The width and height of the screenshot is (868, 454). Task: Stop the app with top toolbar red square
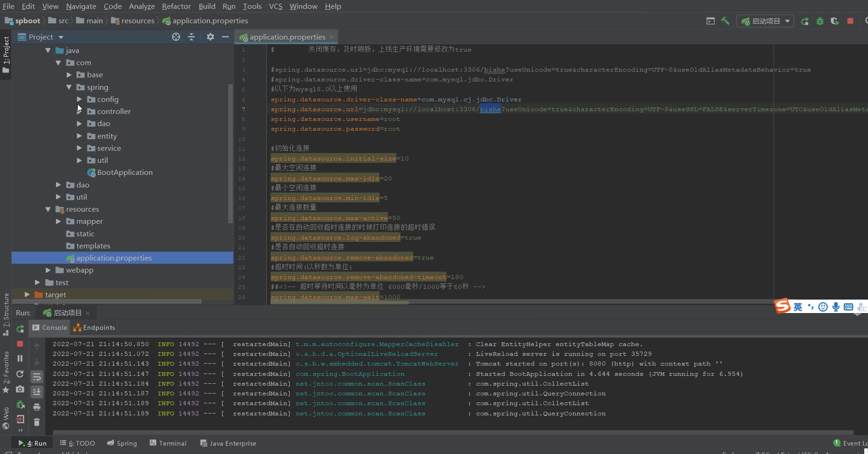click(x=850, y=21)
